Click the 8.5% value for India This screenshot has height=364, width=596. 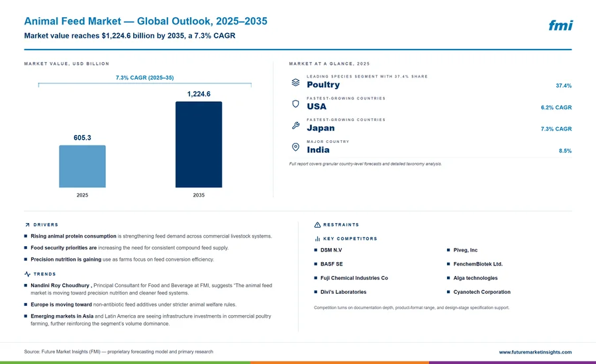tap(566, 151)
